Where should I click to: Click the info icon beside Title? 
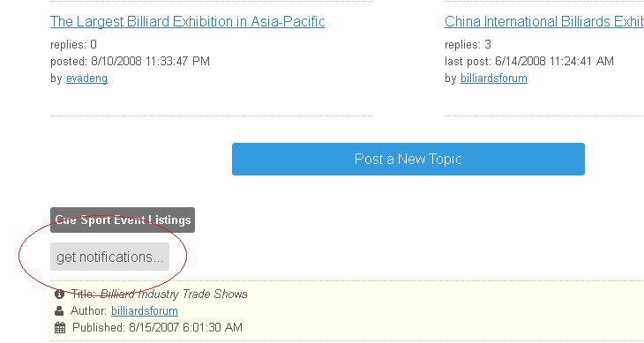point(60,294)
